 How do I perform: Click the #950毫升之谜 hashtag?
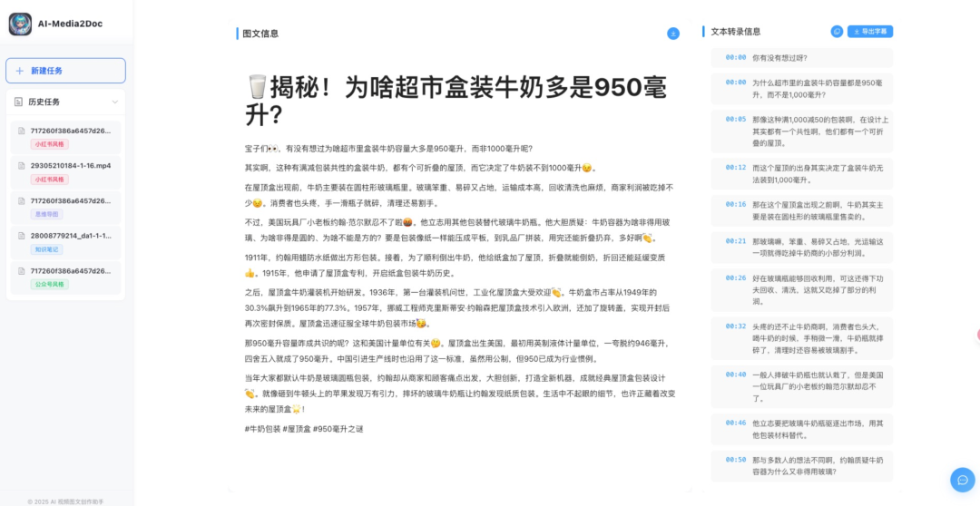[338, 429]
